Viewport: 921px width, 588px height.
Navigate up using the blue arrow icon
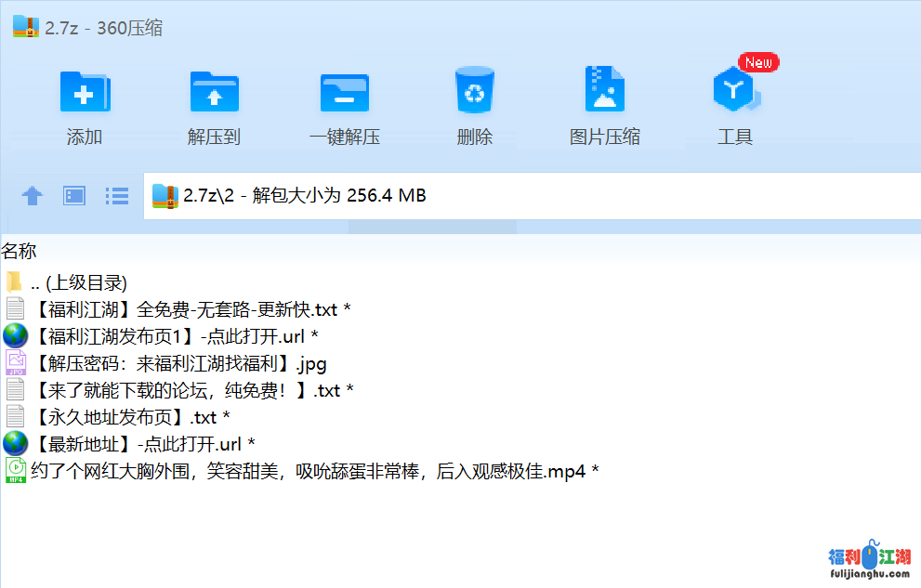[33, 196]
